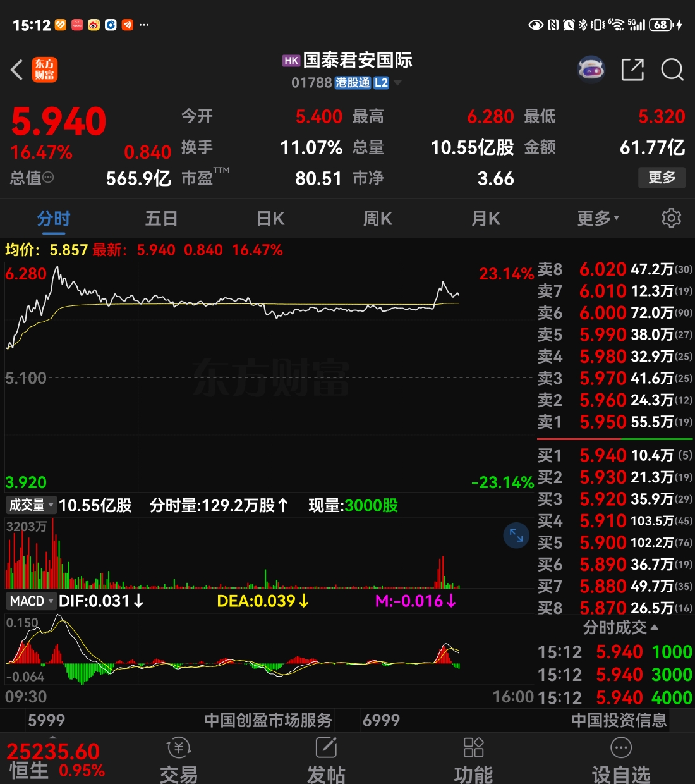
Task: Tap broker 5999 中国创盈市场服务
Action: [180, 720]
